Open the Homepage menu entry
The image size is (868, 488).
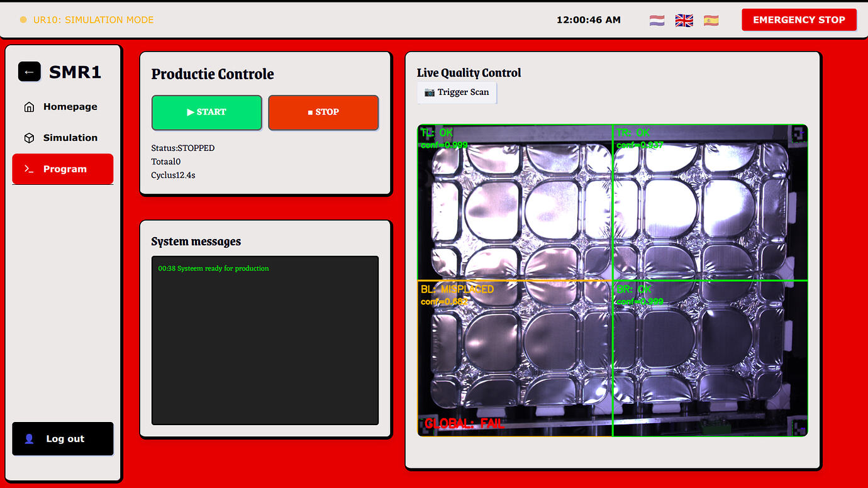coord(70,107)
